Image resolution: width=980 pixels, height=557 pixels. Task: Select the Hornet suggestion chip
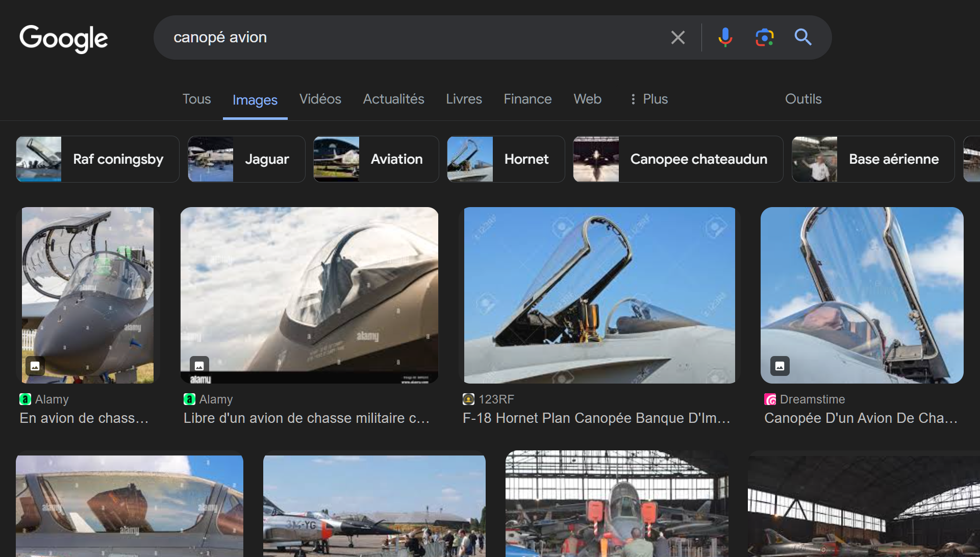pos(506,159)
